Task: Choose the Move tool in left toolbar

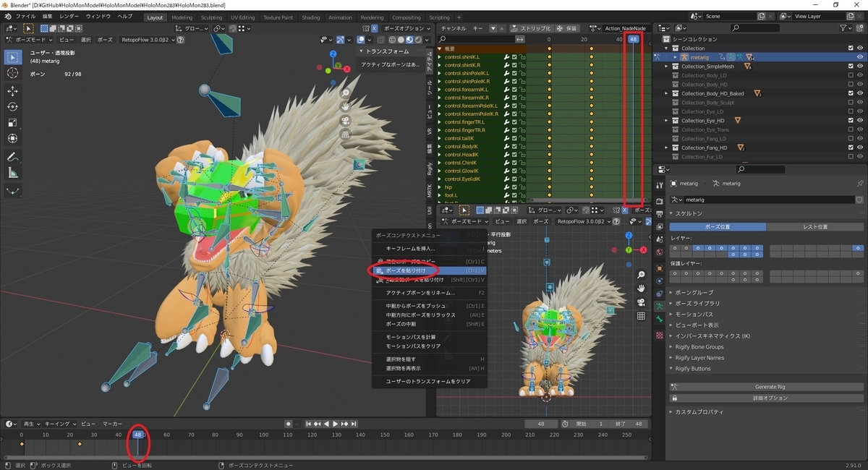Action: [x=13, y=91]
